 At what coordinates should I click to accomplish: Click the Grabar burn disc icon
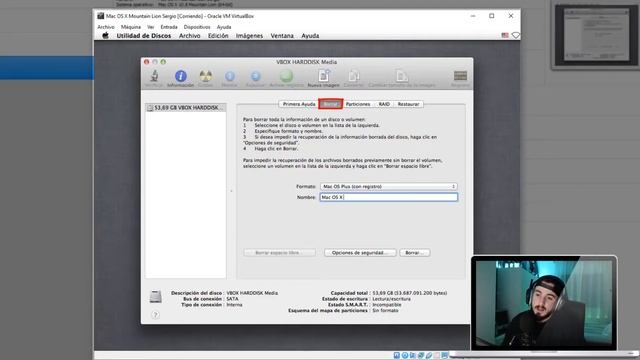pyautogui.click(x=205, y=76)
